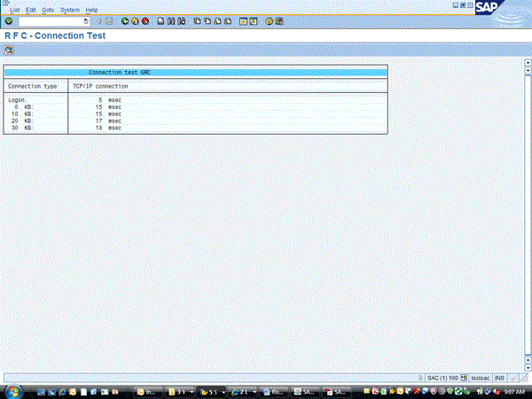Expand the command field history dropdown
The width and height of the screenshot is (532, 399).
(86, 20)
